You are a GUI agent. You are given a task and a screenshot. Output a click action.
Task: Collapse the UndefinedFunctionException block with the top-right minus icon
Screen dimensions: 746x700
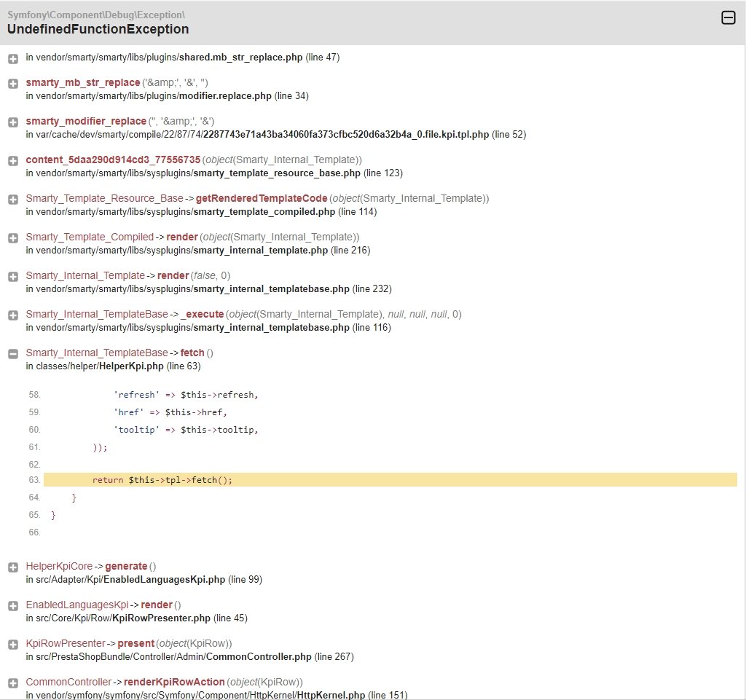(x=728, y=18)
